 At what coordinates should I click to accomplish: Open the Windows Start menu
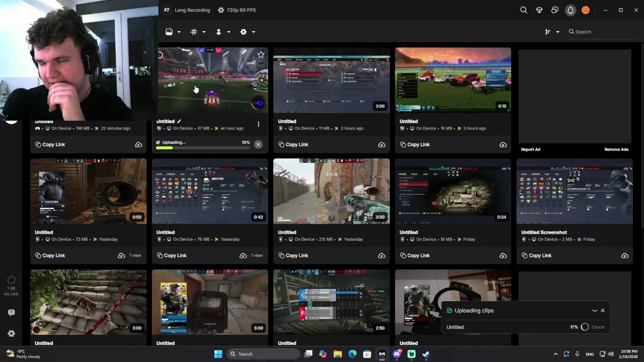pos(218,354)
